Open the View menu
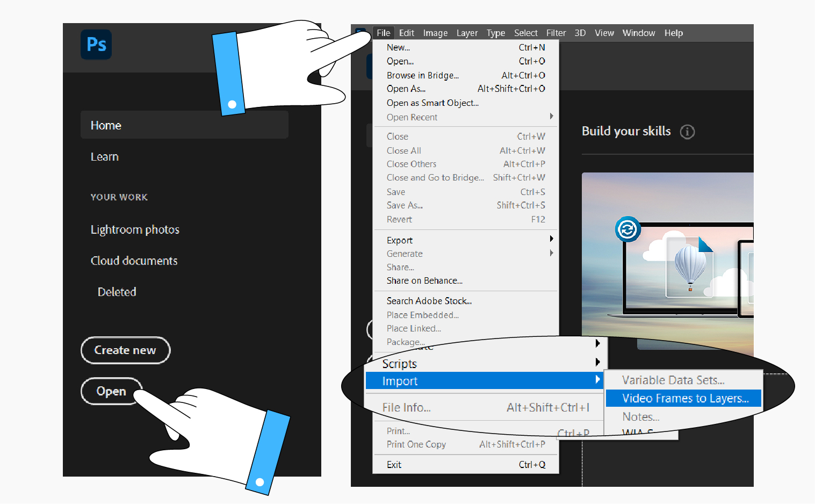 click(604, 33)
